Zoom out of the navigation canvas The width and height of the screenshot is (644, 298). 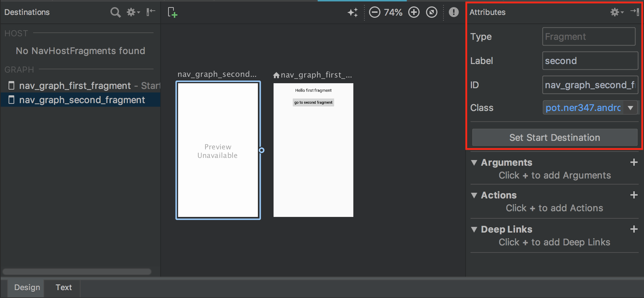(x=374, y=12)
